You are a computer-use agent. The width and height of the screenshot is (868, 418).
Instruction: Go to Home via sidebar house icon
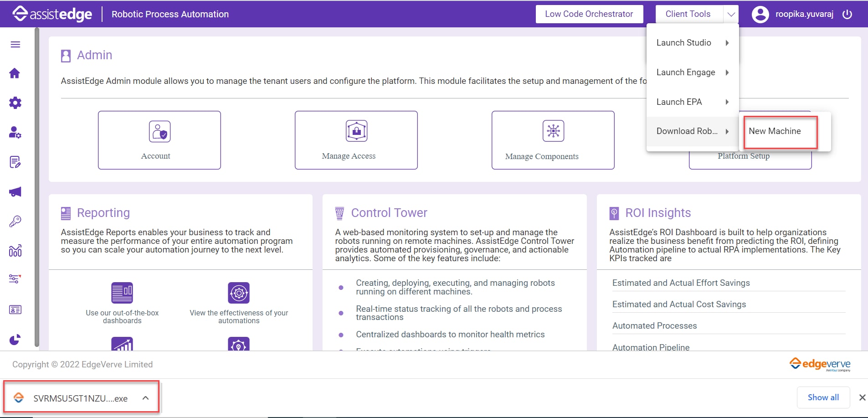[15, 73]
